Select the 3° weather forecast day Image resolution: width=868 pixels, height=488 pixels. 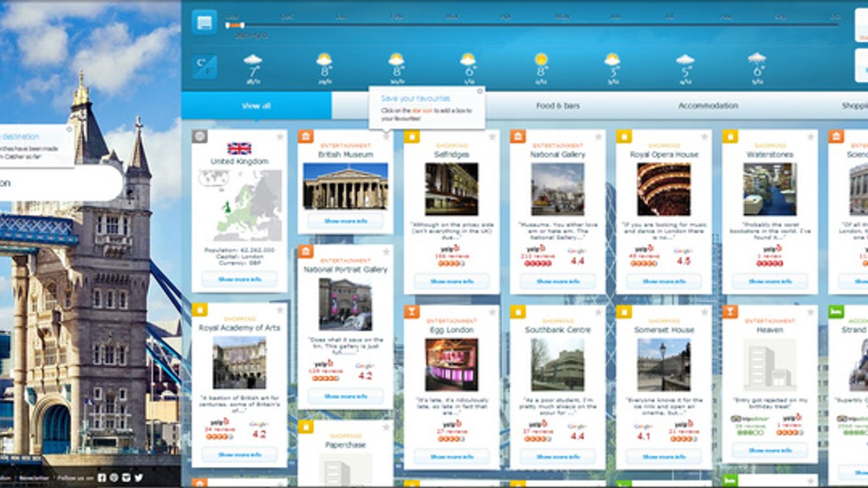click(x=612, y=69)
